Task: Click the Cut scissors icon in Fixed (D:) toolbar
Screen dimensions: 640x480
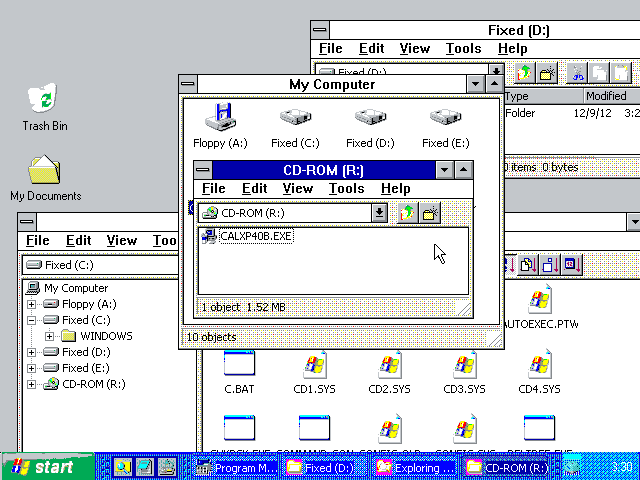Action: click(x=578, y=73)
